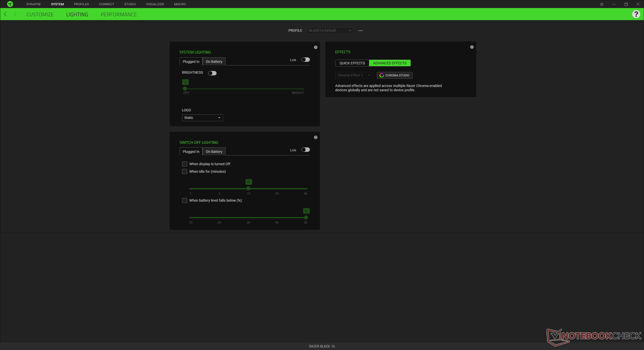Show System Lighting help tooltip
The image size is (644, 350).
click(316, 47)
